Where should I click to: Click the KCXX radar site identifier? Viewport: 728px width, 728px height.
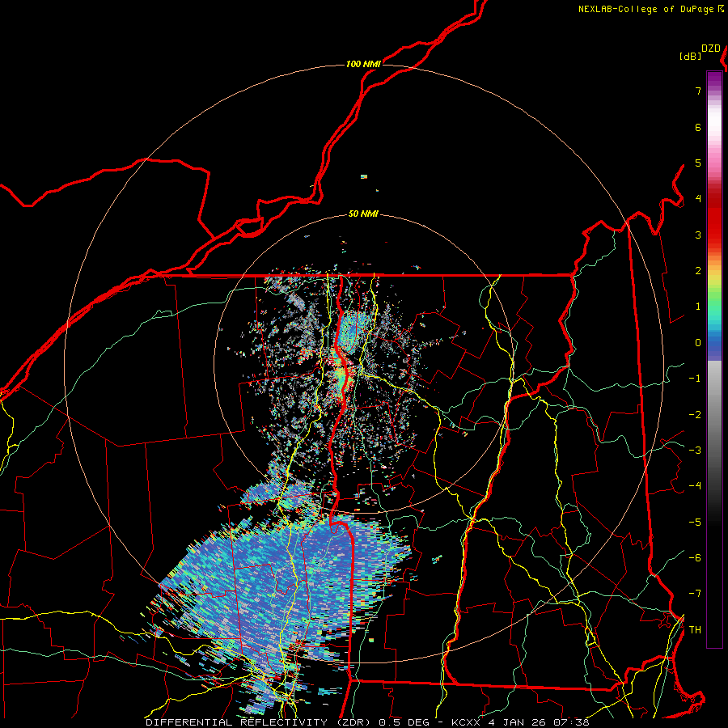(466, 722)
